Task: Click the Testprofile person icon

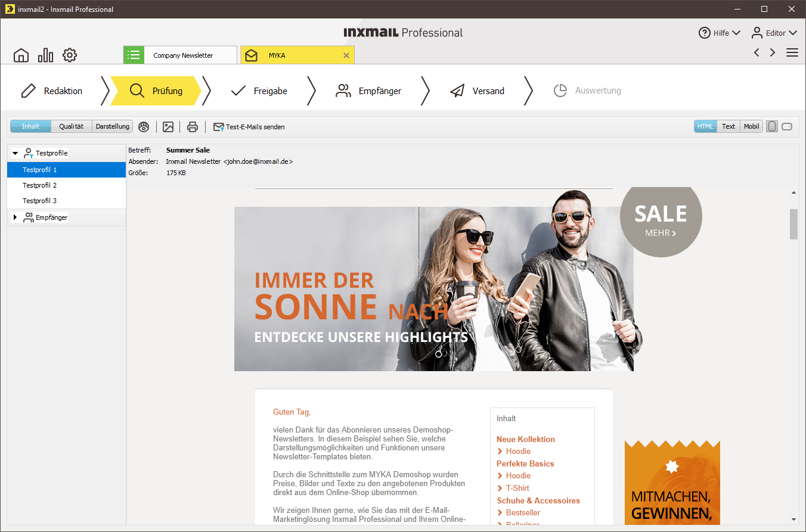Action: (28, 153)
